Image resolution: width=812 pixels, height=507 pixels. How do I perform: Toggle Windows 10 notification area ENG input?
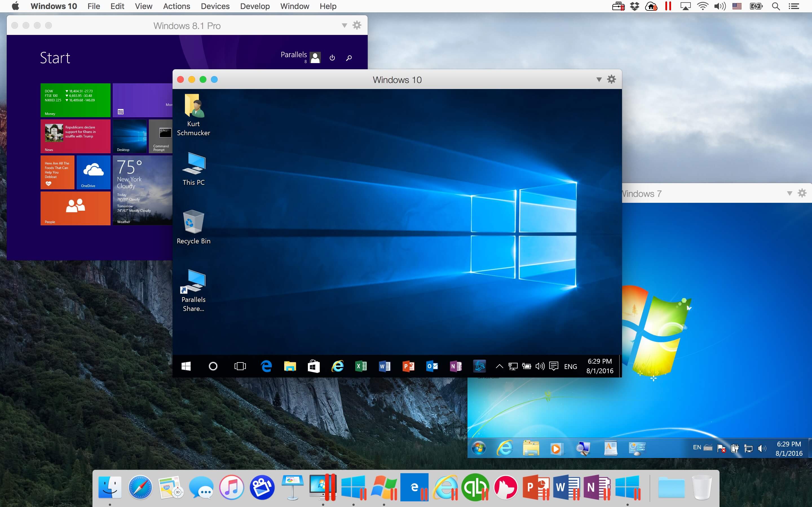tap(570, 366)
